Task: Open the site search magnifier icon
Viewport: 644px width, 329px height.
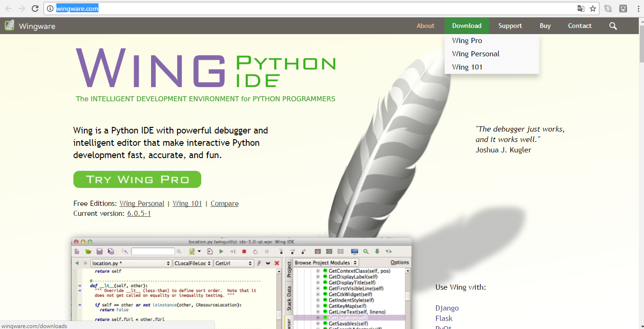Action: pos(613,26)
